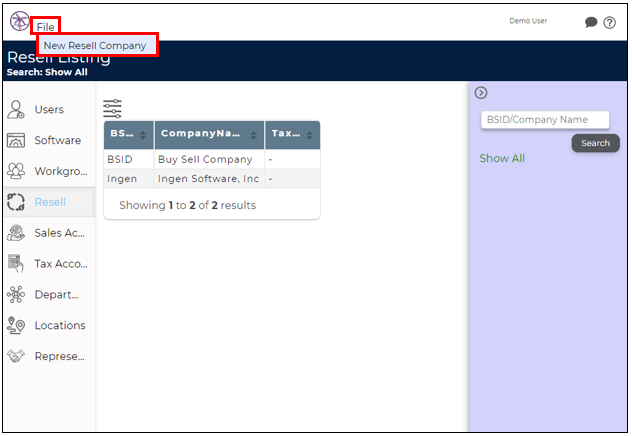
Task: Click the Locations map pin icon
Action: 16,325
